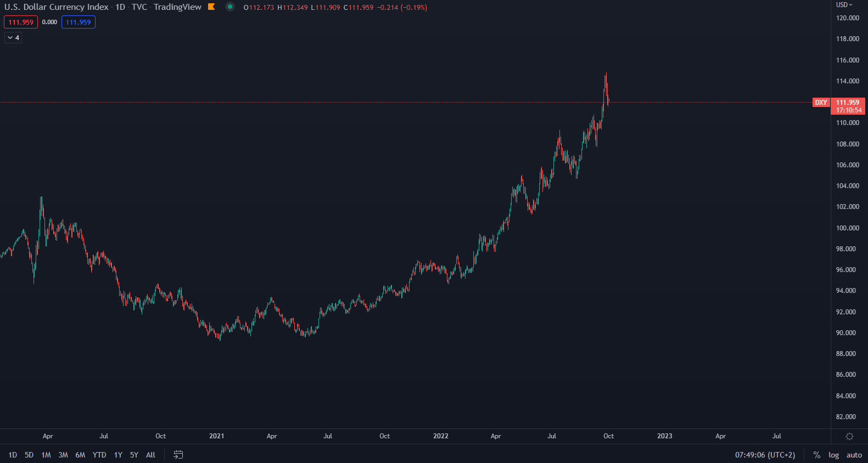Toggle auto scale fitting
The image size is (868, 463).
[x=854, y=455]
